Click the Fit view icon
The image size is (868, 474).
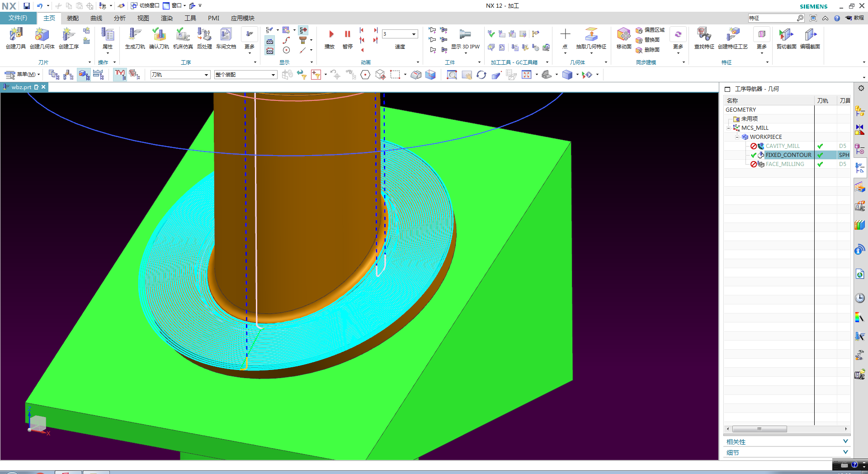[527, 75]
